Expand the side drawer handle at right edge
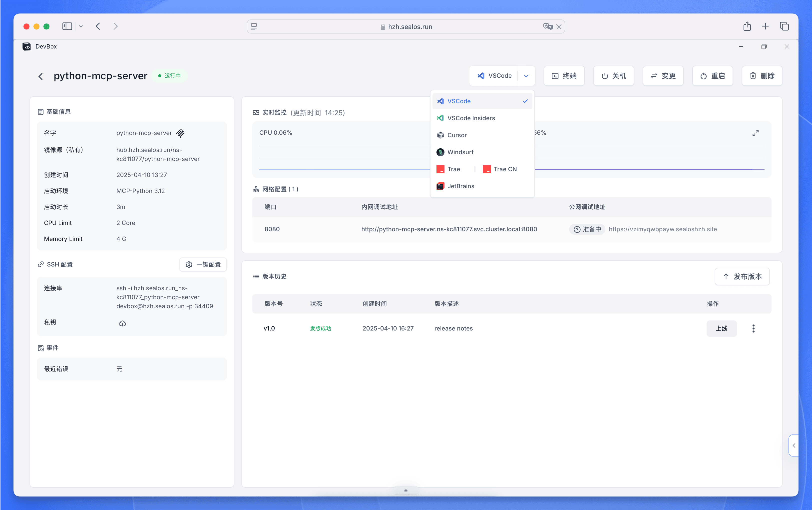The image size is (812, 510). 794,445
